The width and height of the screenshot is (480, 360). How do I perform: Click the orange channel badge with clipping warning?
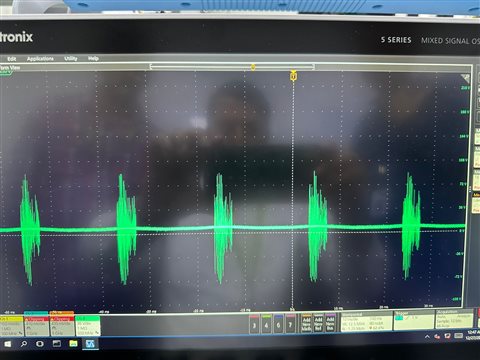(62, 324)
